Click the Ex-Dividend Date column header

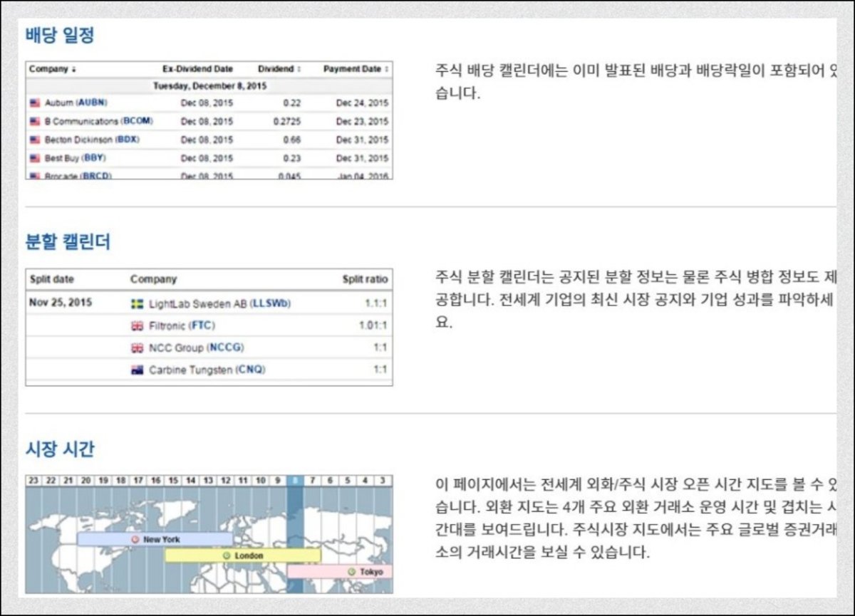pyautogui.click(x=197, y=69)
